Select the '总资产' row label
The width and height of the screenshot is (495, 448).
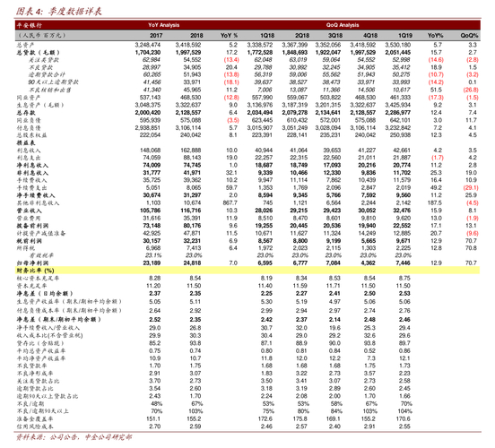(x=26, y=45)
